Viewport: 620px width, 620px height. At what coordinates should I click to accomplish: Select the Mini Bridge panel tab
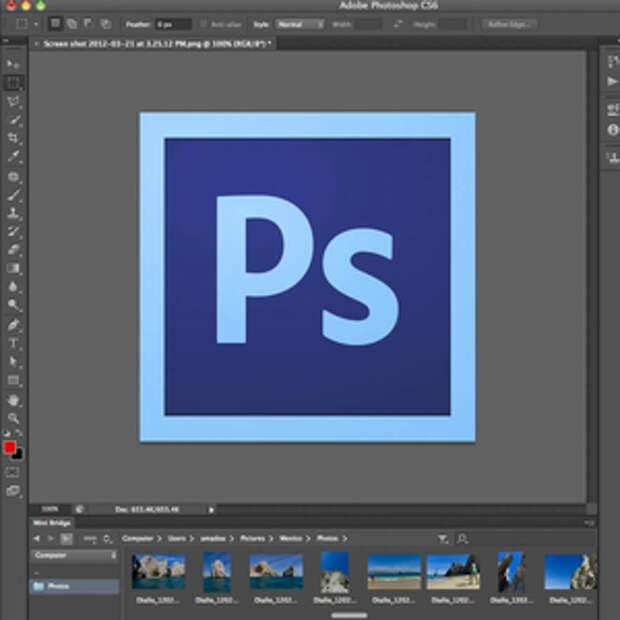point(52,523)
